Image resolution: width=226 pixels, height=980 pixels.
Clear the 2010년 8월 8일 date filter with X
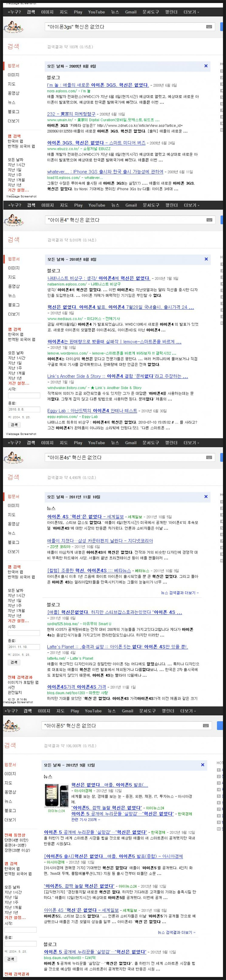pos(206,259)
